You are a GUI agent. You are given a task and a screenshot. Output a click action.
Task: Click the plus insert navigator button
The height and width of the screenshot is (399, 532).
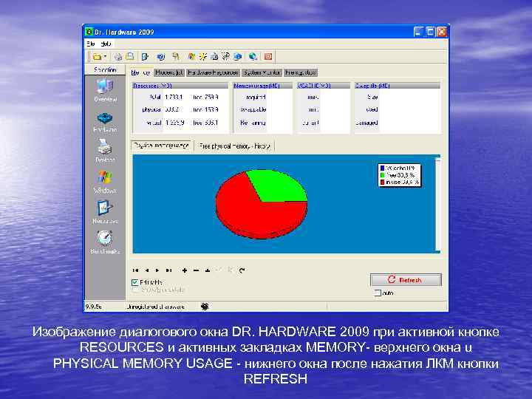tap(185, 270)
